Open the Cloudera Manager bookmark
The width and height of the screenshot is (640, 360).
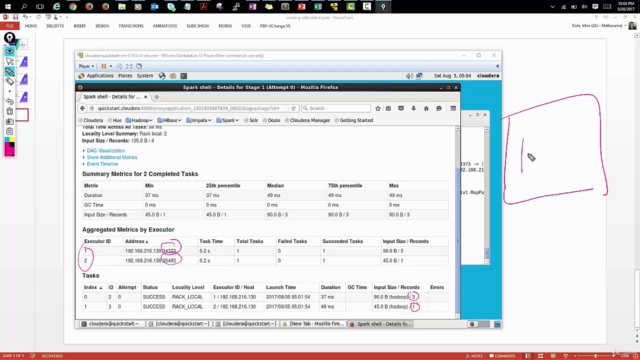pos(308,120)
